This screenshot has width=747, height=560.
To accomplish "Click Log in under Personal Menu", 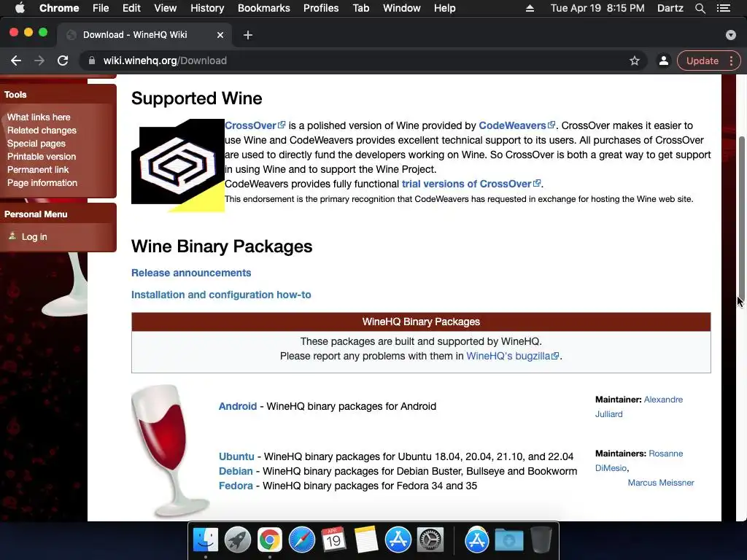I will click(x=34, y=237).
